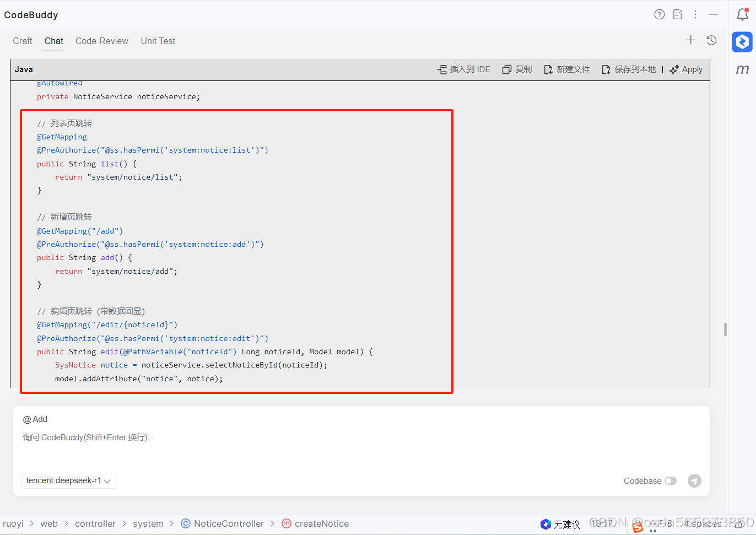Viewport: 756px width, 535px height.
Task: Click @GetMapping("/edit/{noticeId}") line
Action: coord(107,325)
